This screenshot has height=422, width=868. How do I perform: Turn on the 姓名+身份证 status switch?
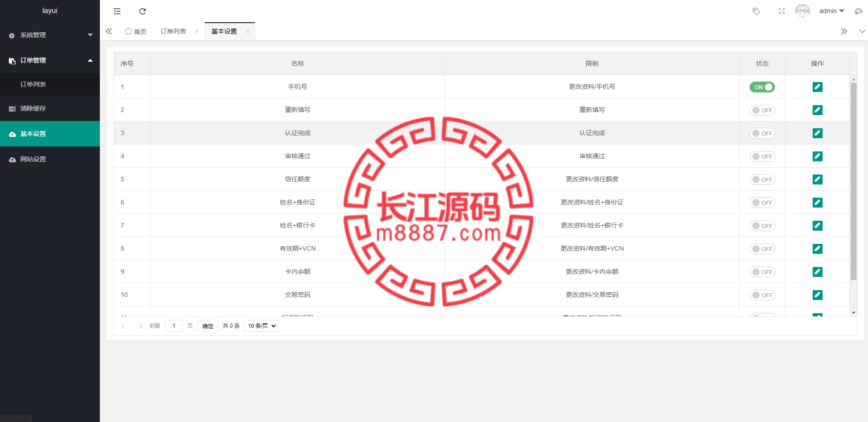pos(762,203)
